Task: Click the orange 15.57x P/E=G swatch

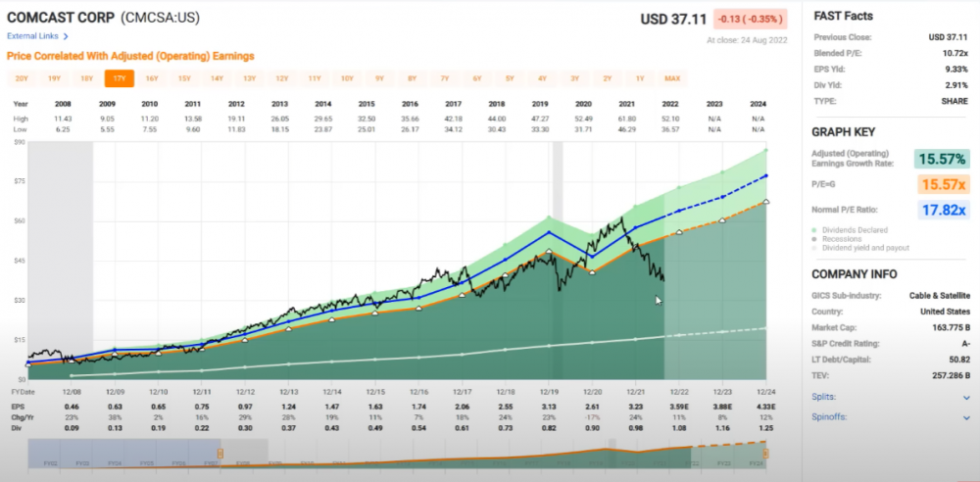Action: [x=942, y=184]
